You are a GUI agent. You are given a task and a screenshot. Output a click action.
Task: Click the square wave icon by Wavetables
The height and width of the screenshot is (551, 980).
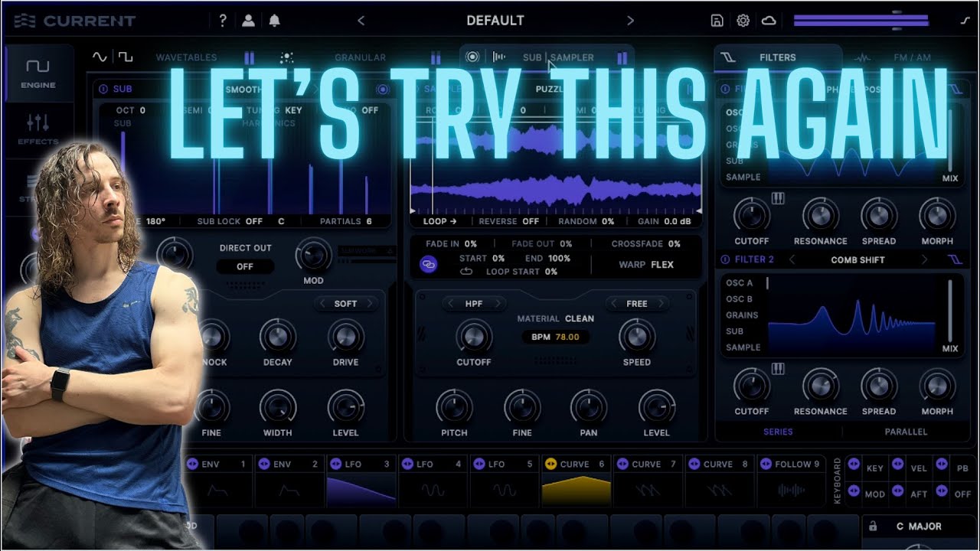[x=125, y=57]
